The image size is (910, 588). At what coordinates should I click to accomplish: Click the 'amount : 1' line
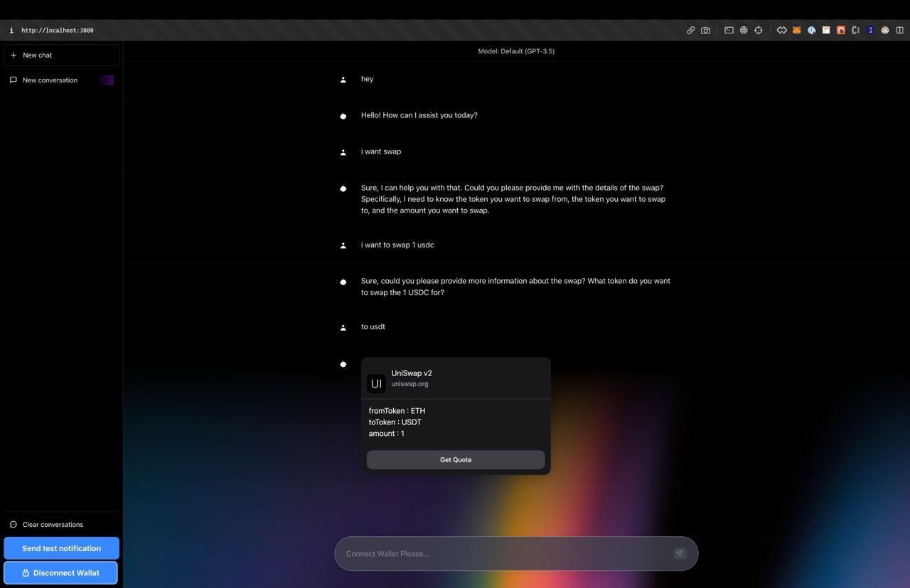point(386,434)
